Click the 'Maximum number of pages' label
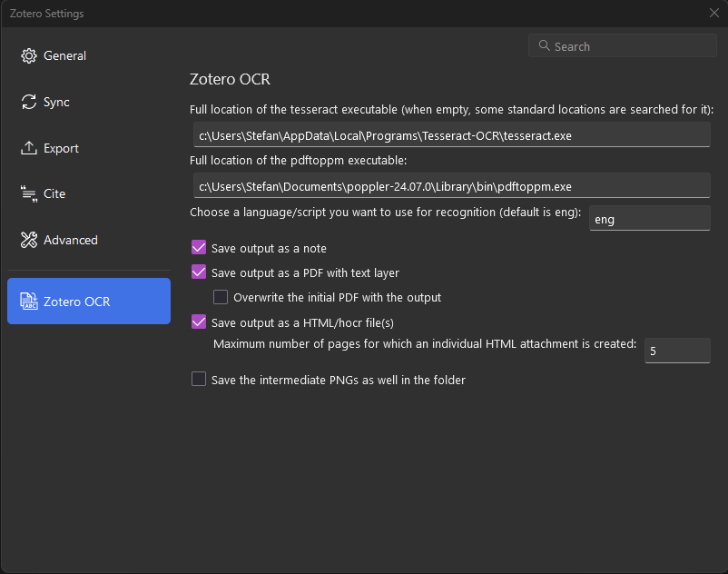 click(x=425, y=344)
